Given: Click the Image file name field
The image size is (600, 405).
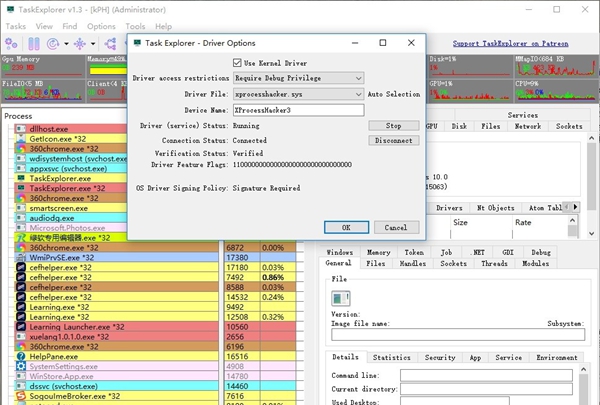Looking at the screenshot, I should click(458, 335).
